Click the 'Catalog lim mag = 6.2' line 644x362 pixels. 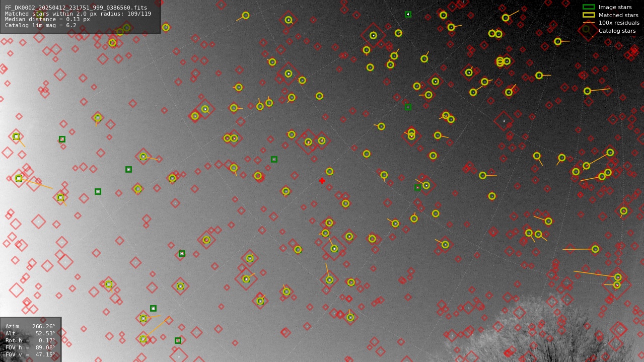pyautogui.click(x=41, y=25)
